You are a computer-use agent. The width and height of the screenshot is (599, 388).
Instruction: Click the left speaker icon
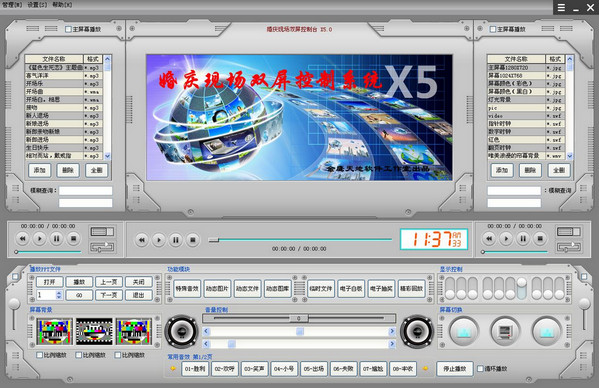[x=181, y=331]
